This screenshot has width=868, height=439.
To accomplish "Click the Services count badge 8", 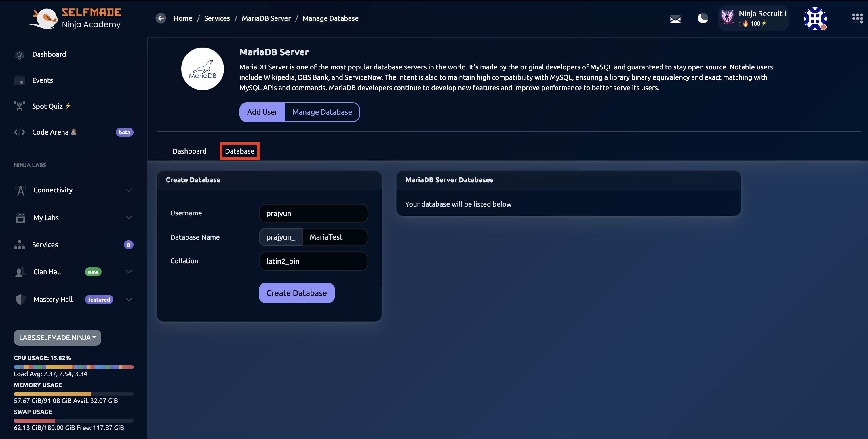I will click(x=128, y=245).
